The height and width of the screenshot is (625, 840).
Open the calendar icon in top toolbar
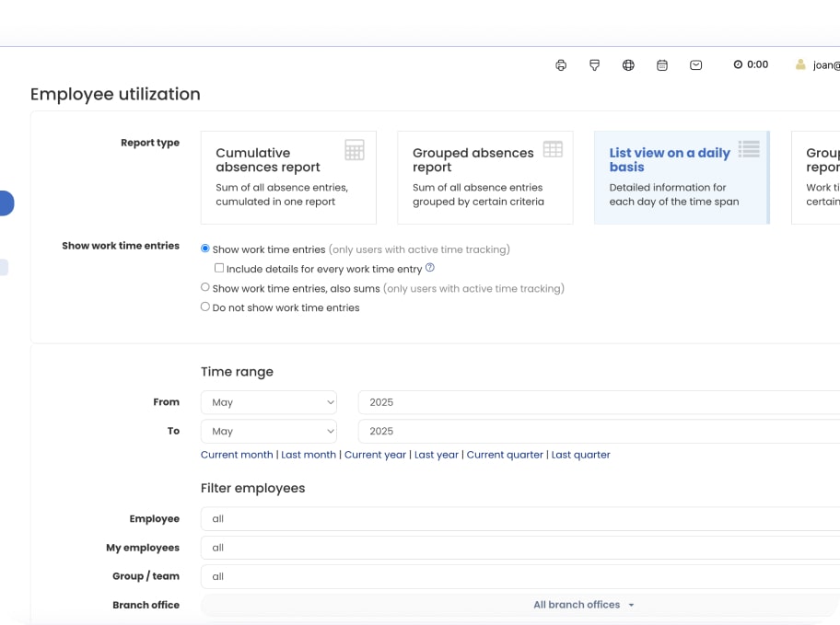tap(662, 65)
